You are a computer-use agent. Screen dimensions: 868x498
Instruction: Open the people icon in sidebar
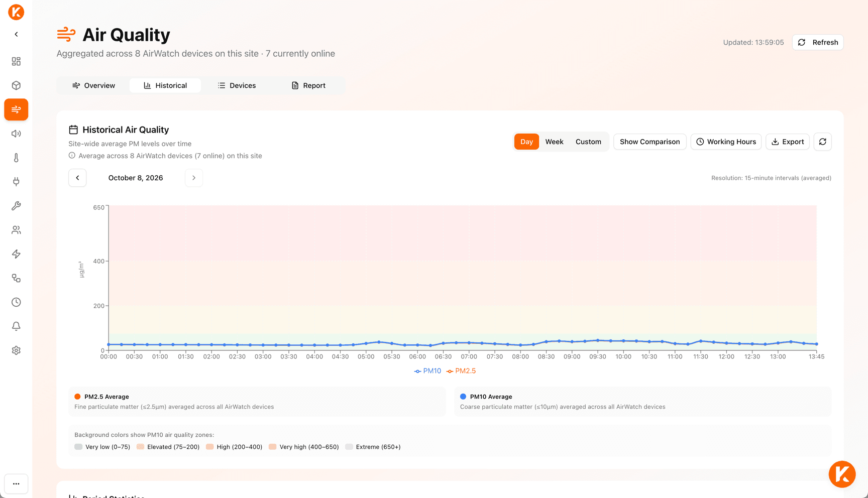tap(16, 230)
